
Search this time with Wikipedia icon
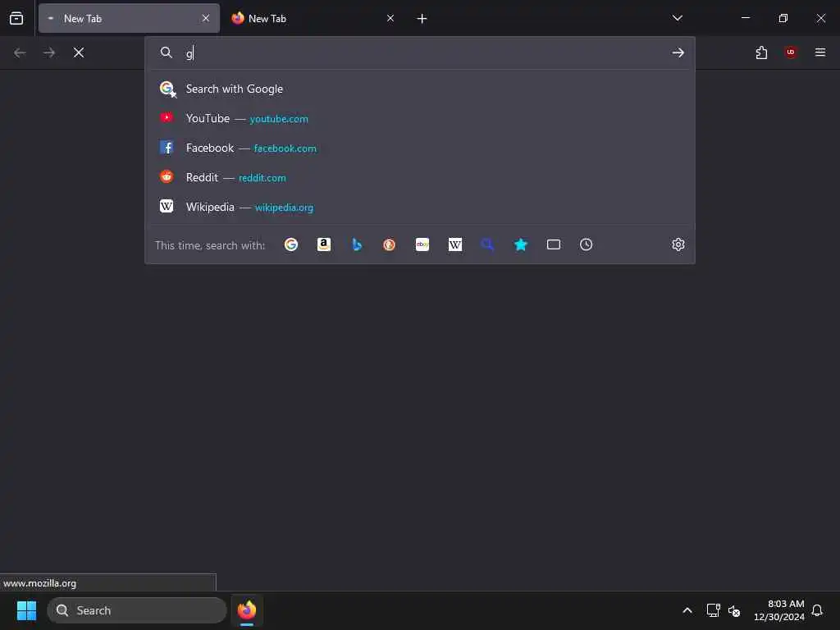(454, 244)
